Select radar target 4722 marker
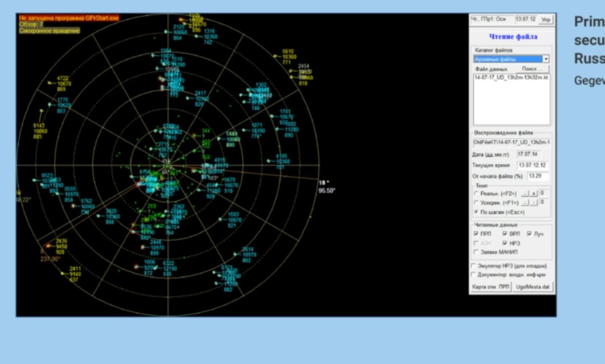Image resolution: width=605 pixels, height=364 pixels. point(49,83)
